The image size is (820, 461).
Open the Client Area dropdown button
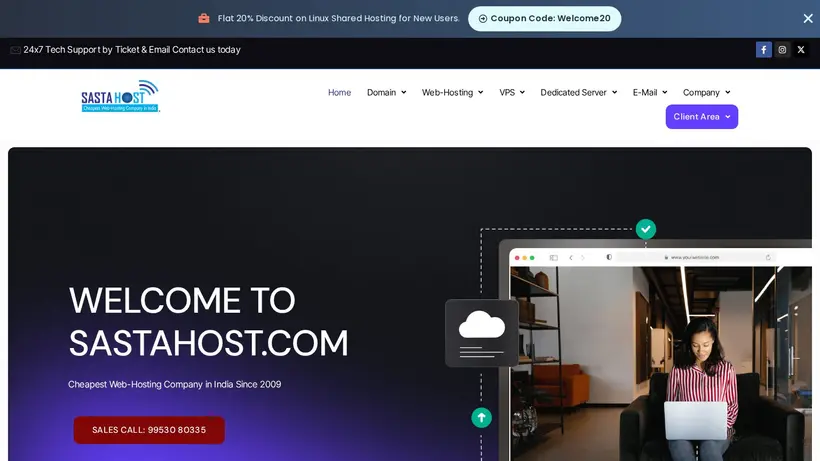pos(702,117)
